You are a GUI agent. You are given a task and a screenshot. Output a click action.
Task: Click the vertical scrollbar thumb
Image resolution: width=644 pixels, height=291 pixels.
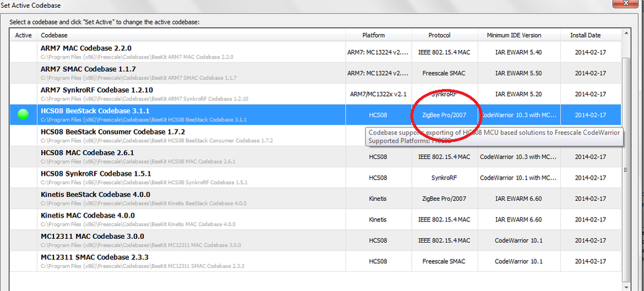(x=626, y=169)
